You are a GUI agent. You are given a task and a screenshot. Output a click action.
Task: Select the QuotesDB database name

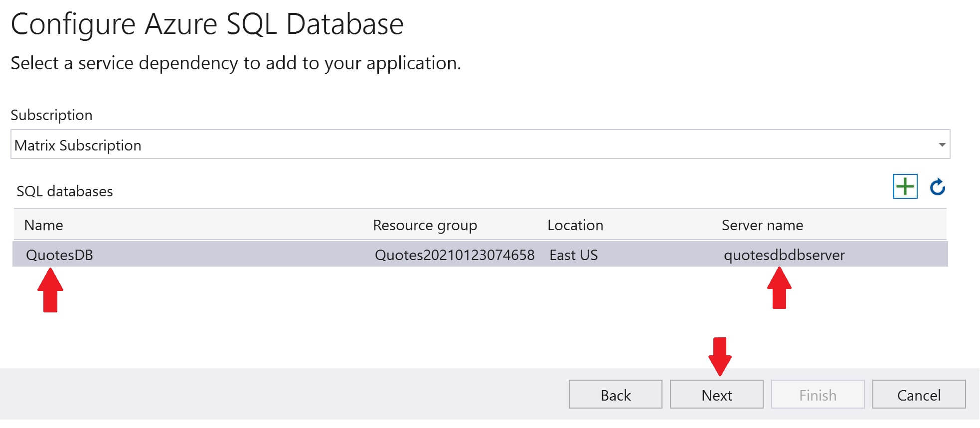point(59,255)
